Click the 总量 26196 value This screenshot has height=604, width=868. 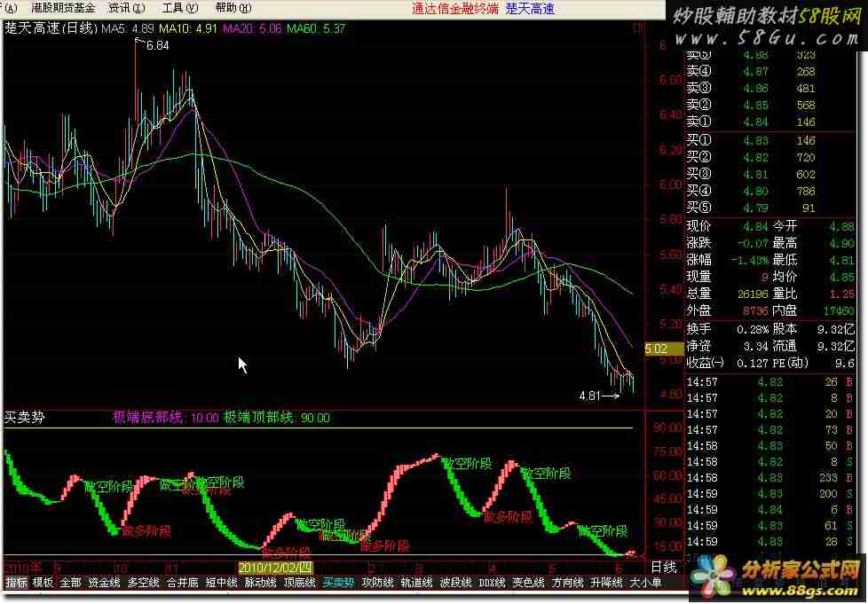pyautogui.click(x=753, y=294)
